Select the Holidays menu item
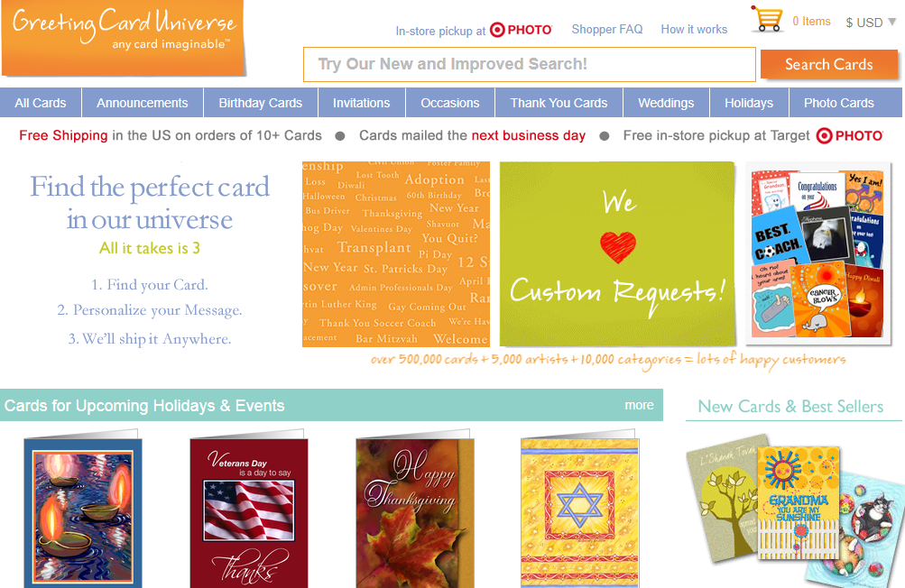The image size is (905, 588). pyautogui.click(x=749, y=103)
